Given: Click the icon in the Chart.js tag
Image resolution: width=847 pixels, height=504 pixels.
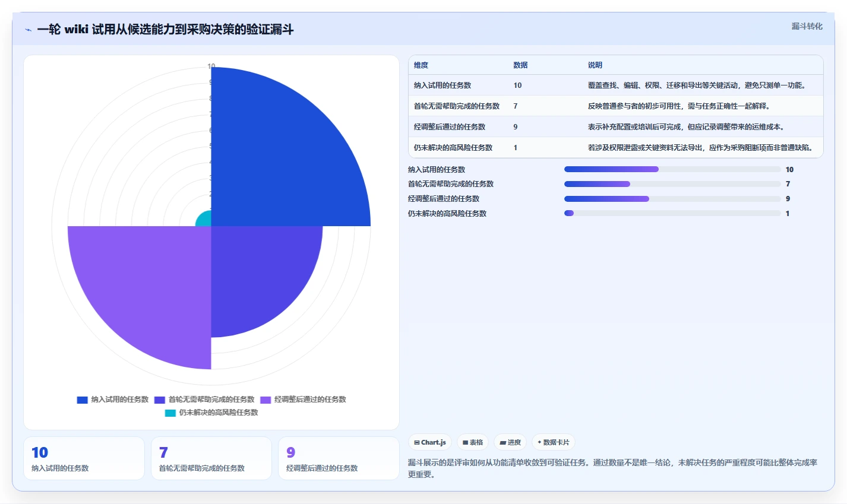Looking at the screenshot, I should tap(417, 442).
